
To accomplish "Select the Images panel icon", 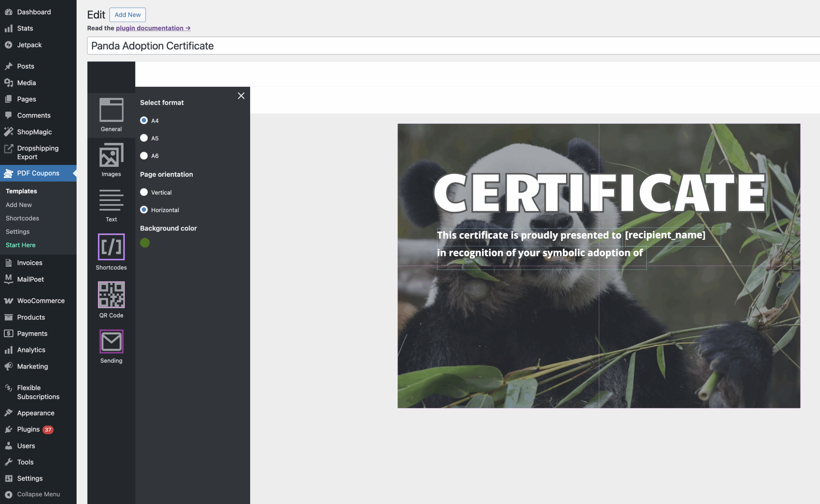I will [111, 160].
